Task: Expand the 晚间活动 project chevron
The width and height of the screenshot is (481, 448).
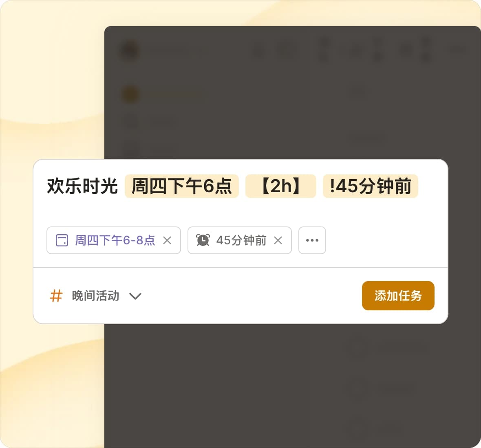Action: (135, 296)
